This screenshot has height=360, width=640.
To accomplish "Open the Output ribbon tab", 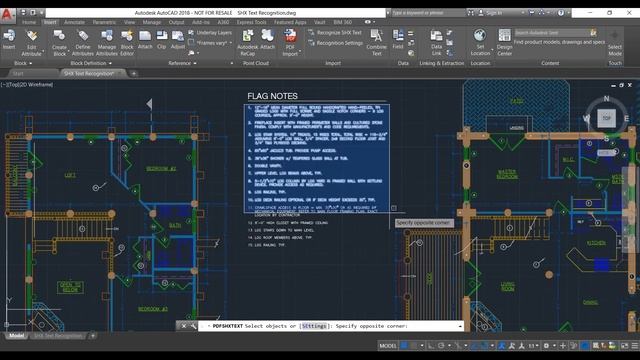I will tap(176, 22).
